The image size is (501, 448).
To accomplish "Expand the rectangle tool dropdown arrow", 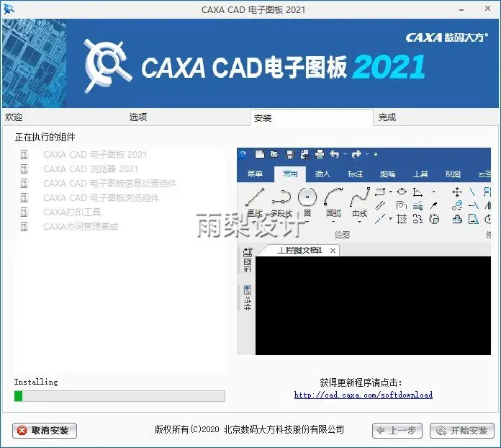I will [x=390, y=192].
